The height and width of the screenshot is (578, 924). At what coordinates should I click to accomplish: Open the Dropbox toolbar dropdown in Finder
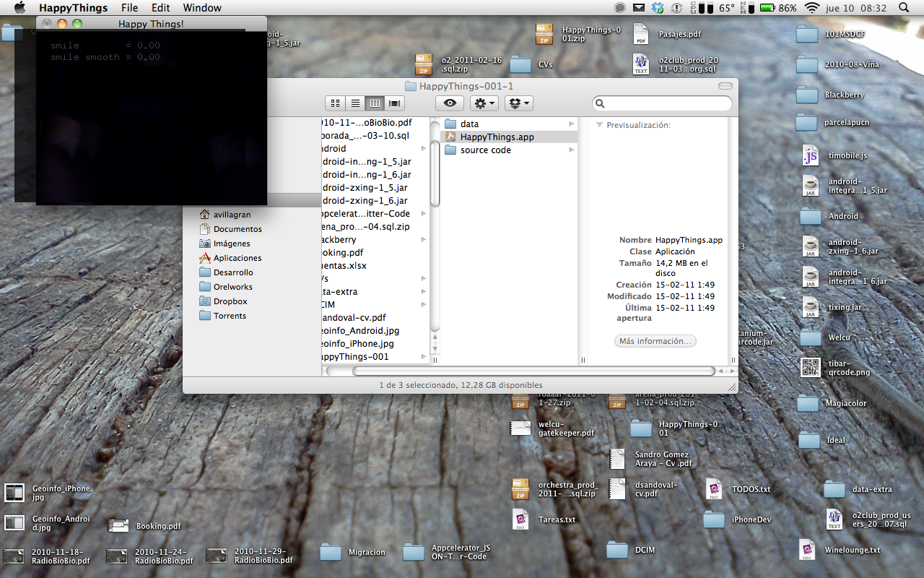(x=518, y=103)
